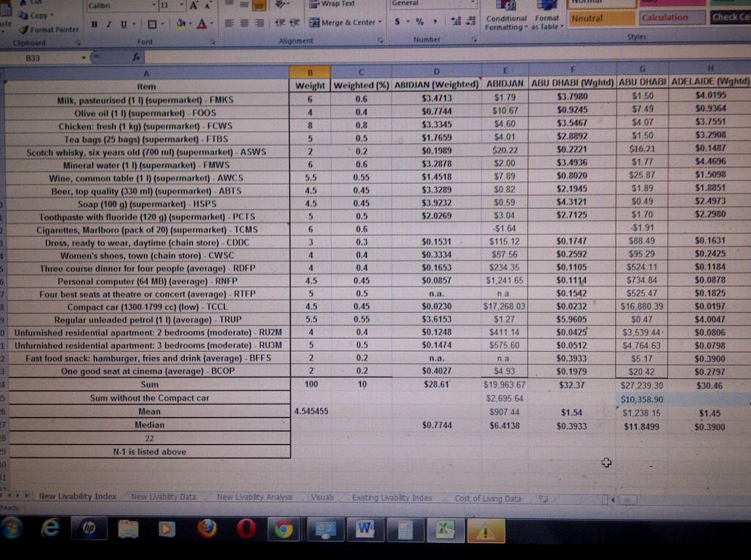Open the General number format dropdown

click(x=473, y=3)
